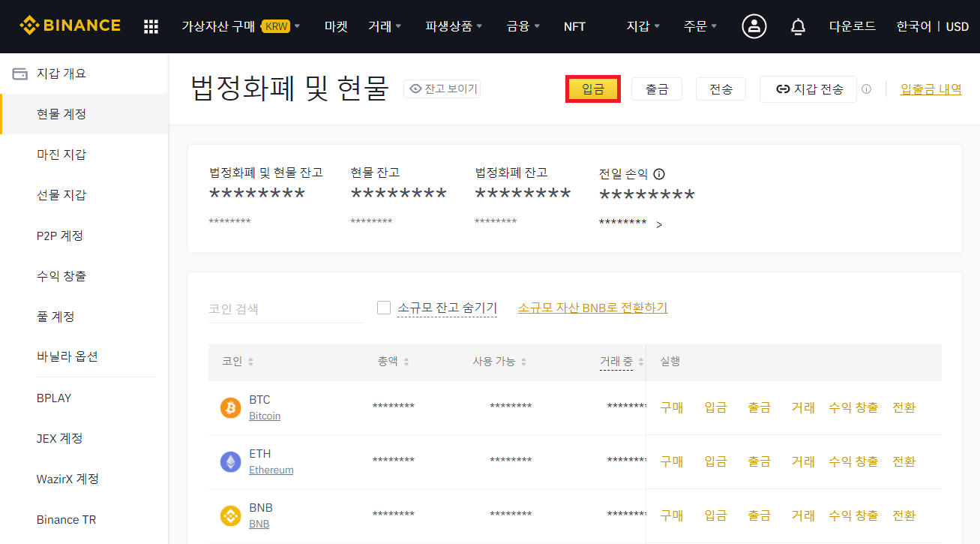Open the 마켓 menu item

point(336,26)
